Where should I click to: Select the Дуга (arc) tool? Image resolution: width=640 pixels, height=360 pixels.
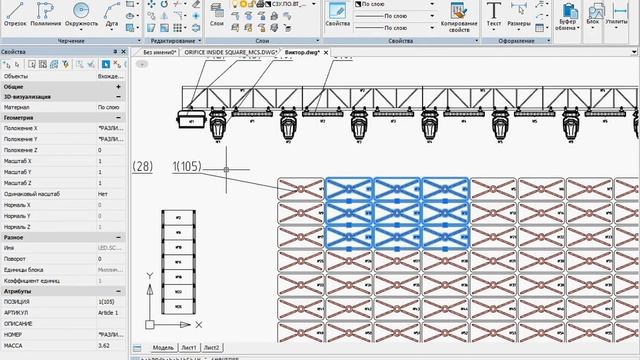point(111,15)
